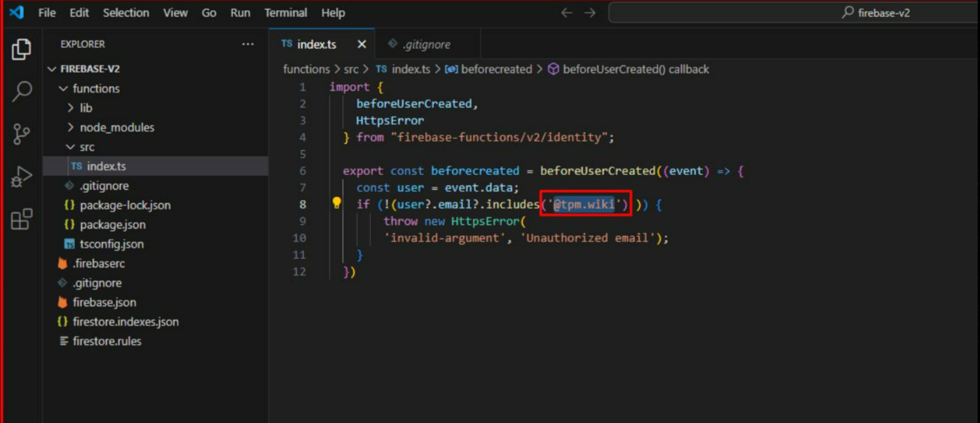Open the Extensions view
This screenshot has width=980, height=423.
21,219
